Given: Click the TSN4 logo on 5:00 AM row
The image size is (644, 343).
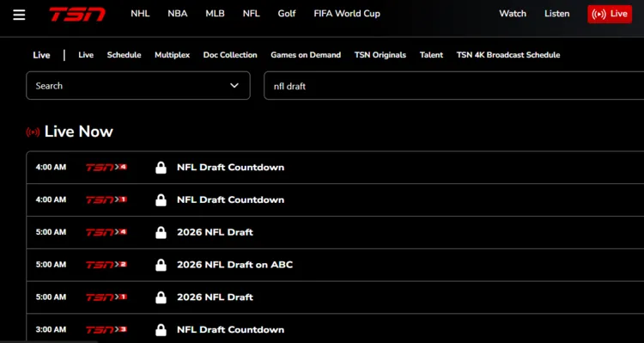Looking at the screenshot, I should click(106, 232).
